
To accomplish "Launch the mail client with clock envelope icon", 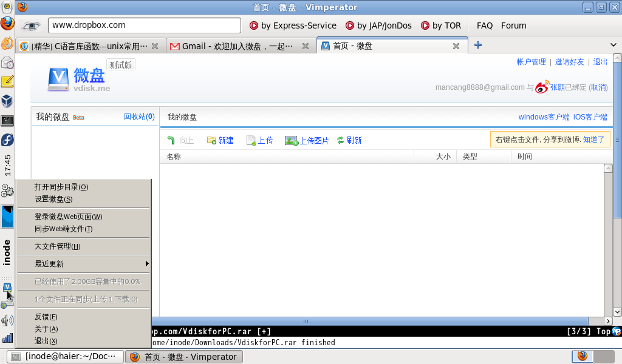I will [x=7, y=62].
